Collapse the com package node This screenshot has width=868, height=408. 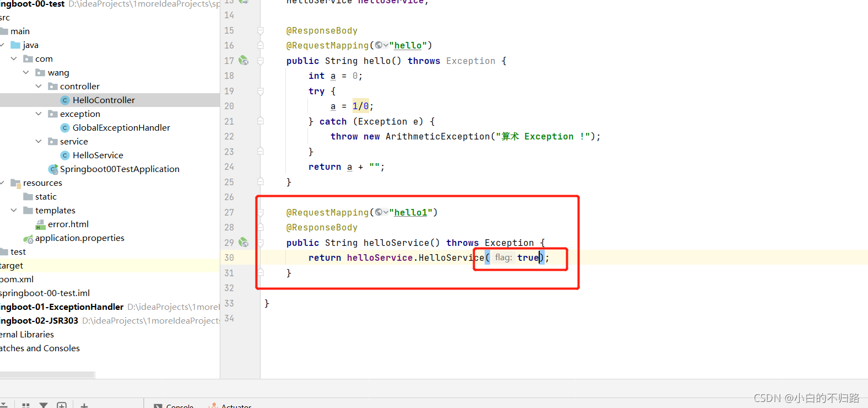(x=14, y=58)
